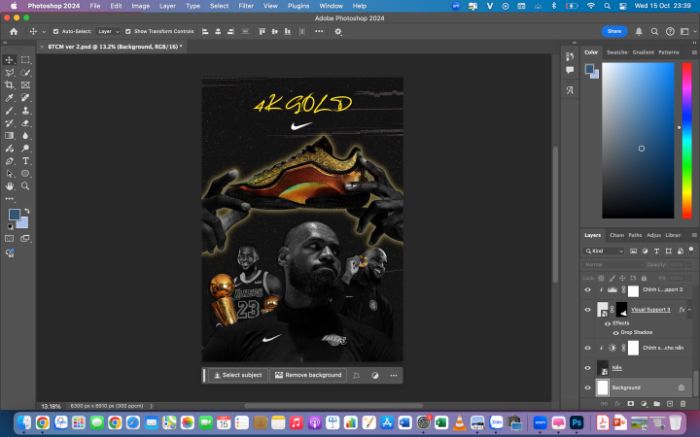Open the workspace switcher dropdown
Screen dimensions: 700x437
tap(687, 31)
